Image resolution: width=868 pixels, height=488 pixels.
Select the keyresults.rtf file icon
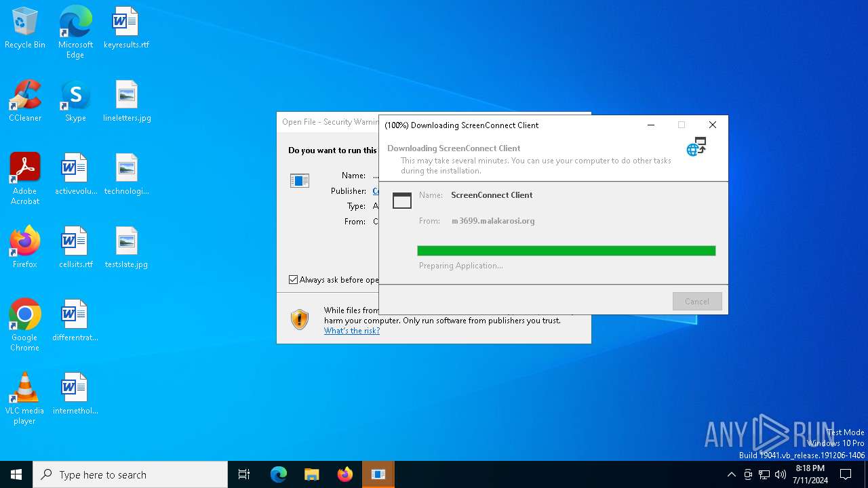[x=126, y=28]
